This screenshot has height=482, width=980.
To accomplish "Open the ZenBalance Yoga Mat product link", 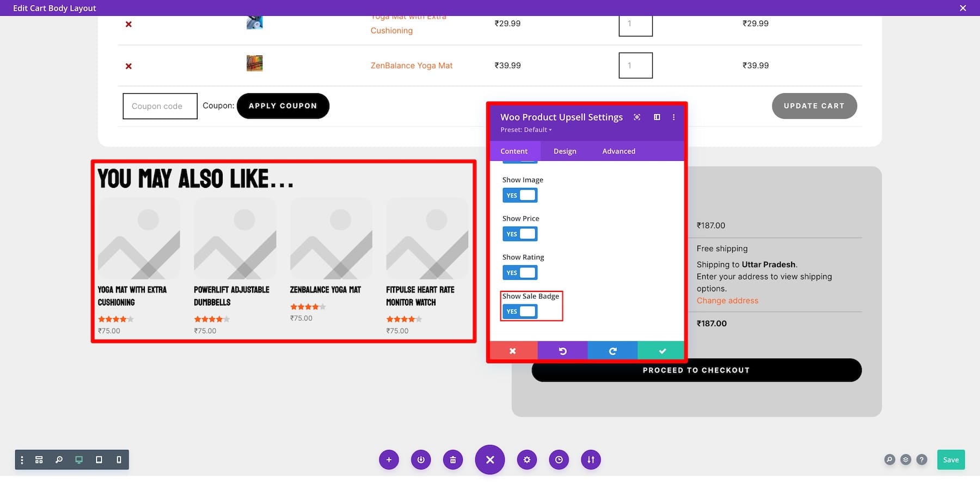I will 412,65.
